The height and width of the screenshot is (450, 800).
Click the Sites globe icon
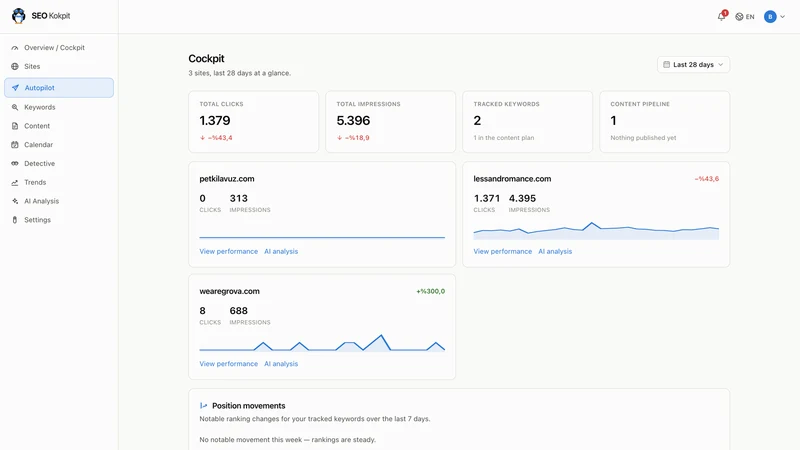[15, 66]
